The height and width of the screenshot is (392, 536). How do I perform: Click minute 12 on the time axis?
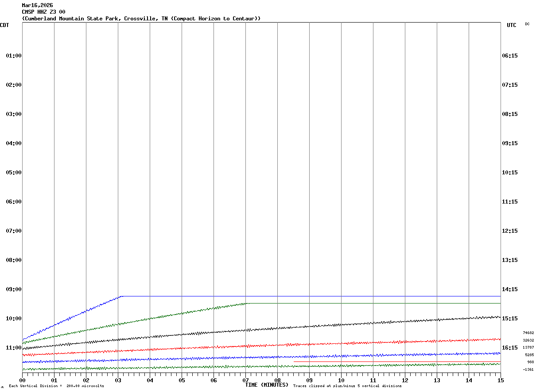point(405,380)
